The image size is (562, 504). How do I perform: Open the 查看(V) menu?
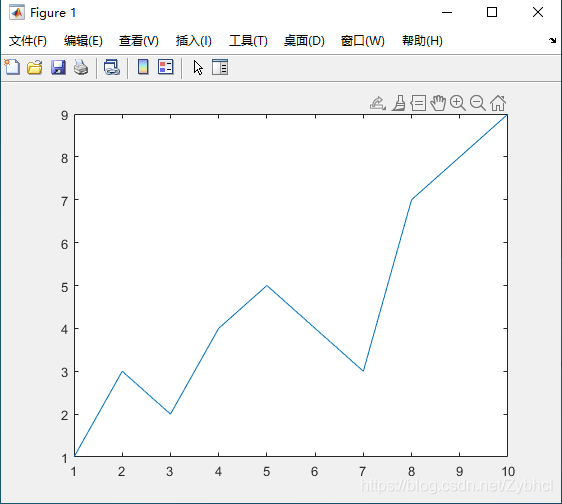[139, 41]
